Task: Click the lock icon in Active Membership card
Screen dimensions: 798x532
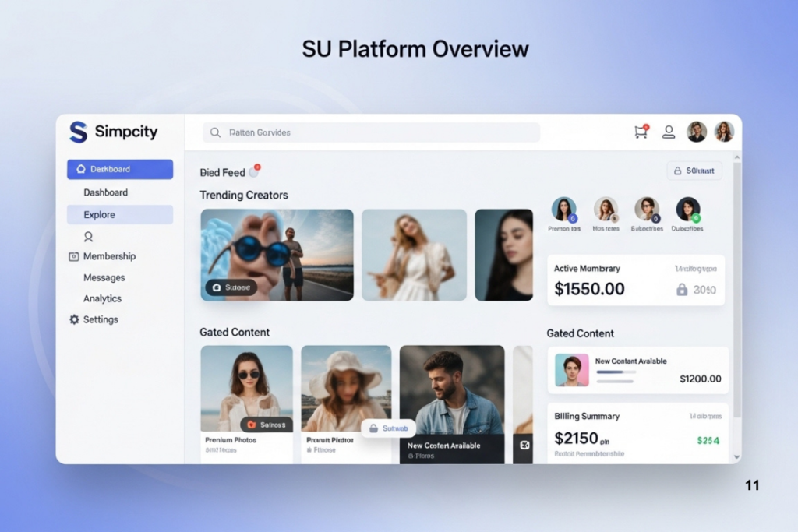Action: click(x=682, y=290)
